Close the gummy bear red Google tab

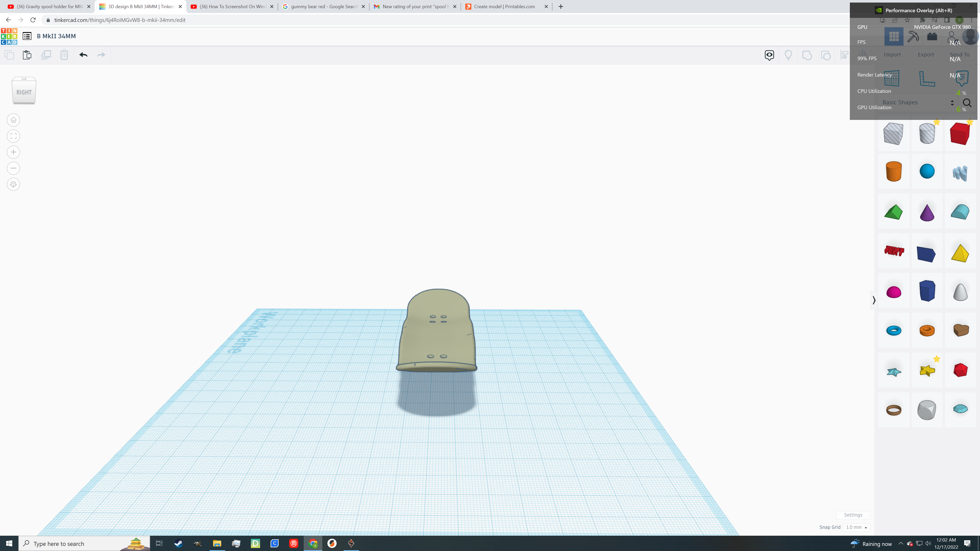point(363,6)
